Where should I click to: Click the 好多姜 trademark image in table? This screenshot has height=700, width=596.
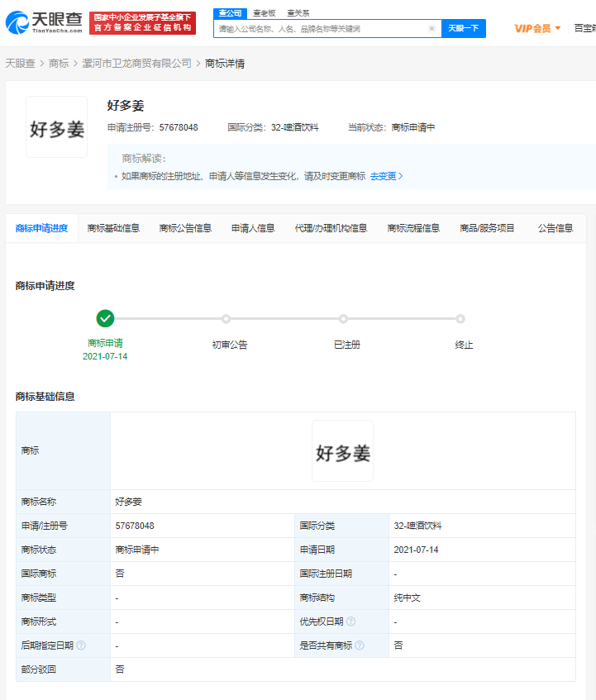tap(342, 451)
